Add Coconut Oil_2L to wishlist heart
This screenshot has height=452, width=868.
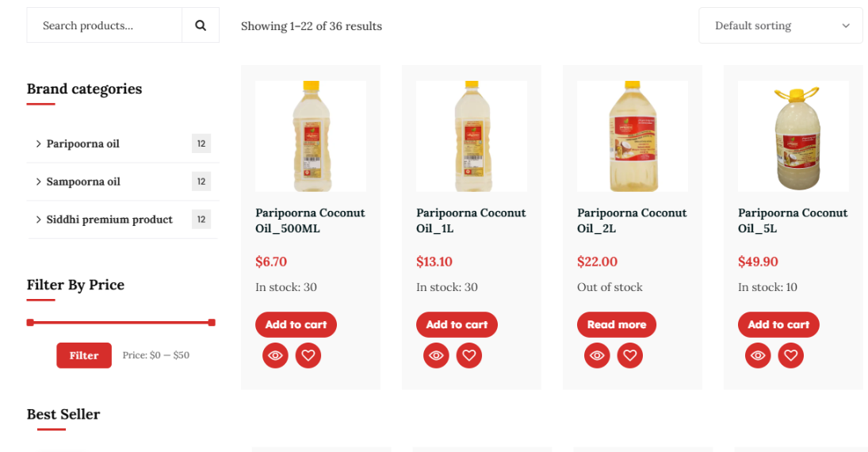click(x=630, y=355)
